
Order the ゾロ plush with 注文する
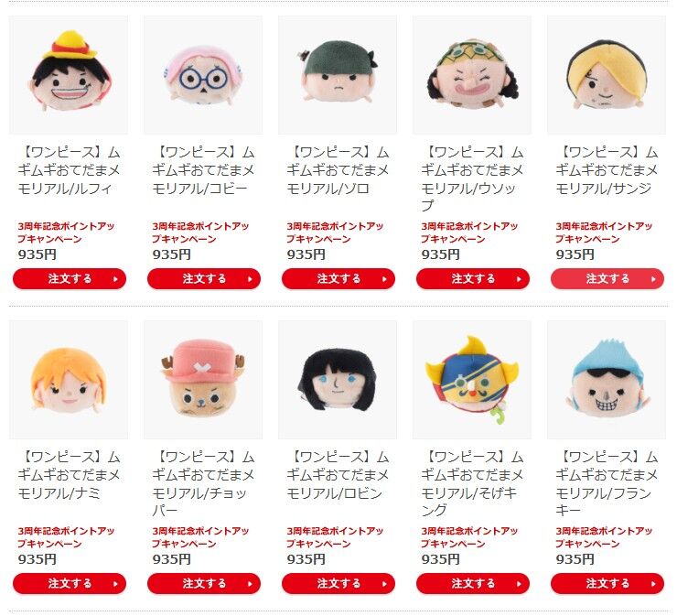[x=338, y=278]
